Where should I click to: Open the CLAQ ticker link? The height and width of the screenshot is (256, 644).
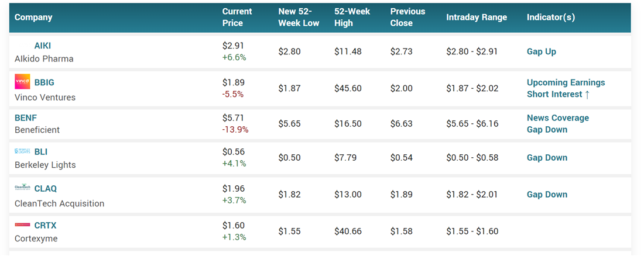coord(46,188)
